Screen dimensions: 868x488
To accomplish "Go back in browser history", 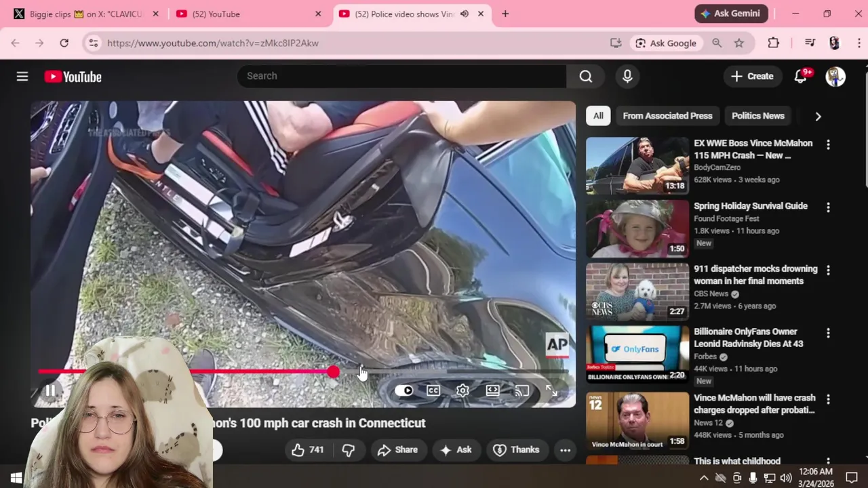I will tap(15, 43).
